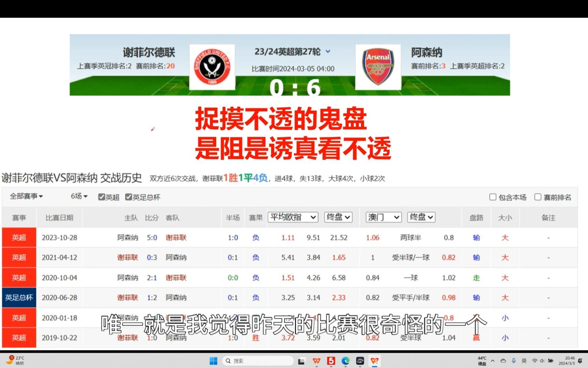This screenshot has height=368, width=588.
Task: Open the 平均欧指 odds dropdown
Action: coord(293,217)
